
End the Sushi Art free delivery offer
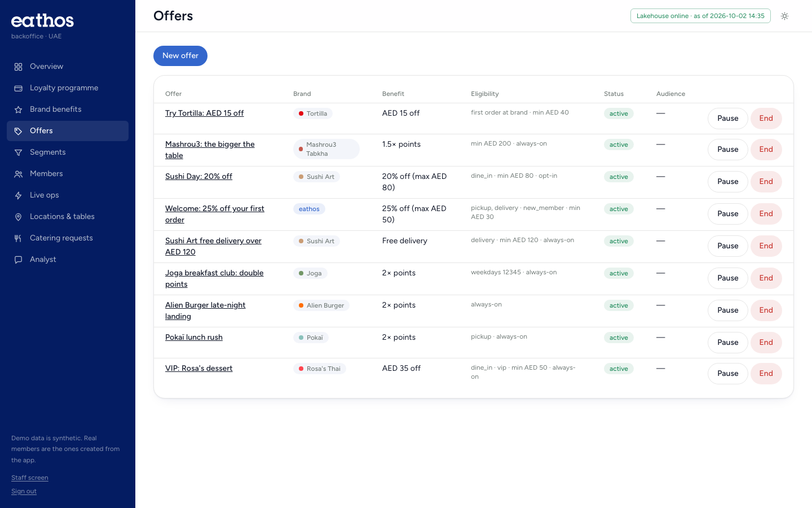point(766,246)
